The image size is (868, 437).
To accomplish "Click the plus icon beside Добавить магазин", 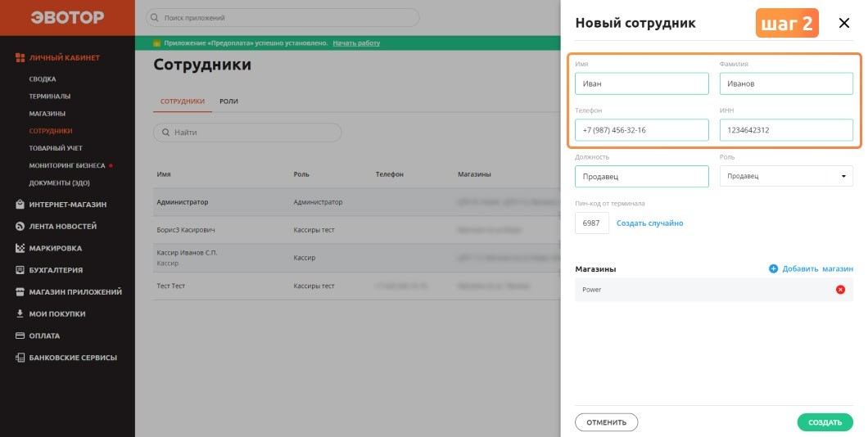I will pyautogui.click(x=773, y=269).
